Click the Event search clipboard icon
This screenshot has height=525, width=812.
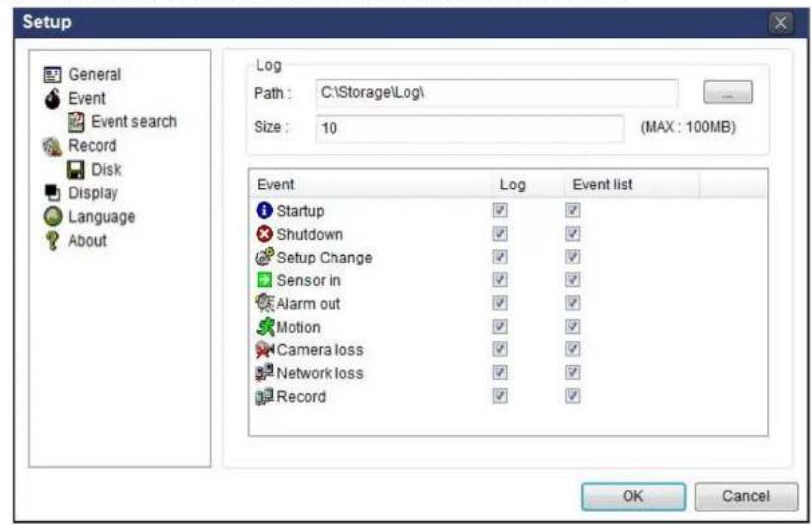[x=76, y=122]
